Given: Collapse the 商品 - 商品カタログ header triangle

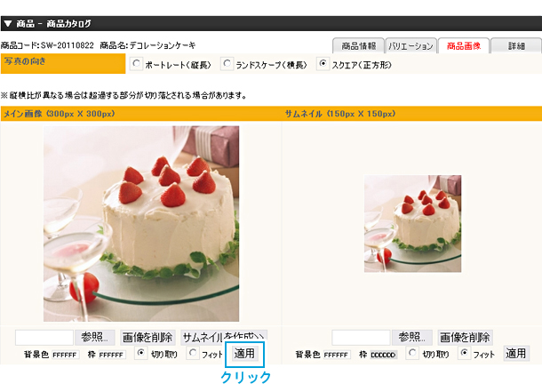Looking at the screenshot, I should tap(8, 23).
